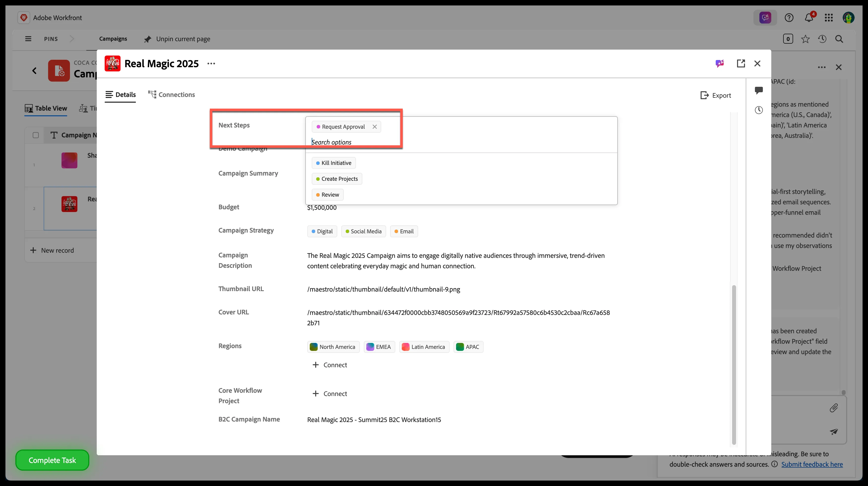Open the recent history clock icon

822,39
